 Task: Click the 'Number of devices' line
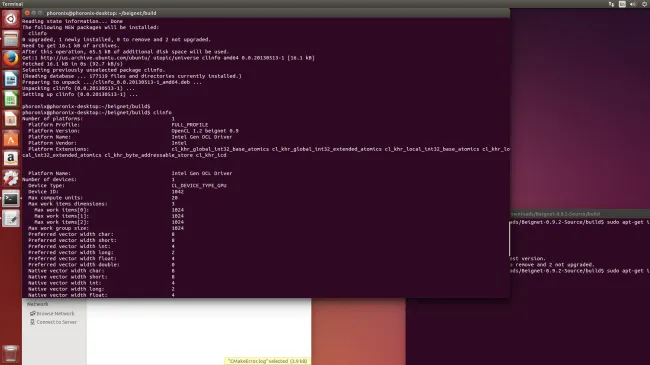coord(99,179)
